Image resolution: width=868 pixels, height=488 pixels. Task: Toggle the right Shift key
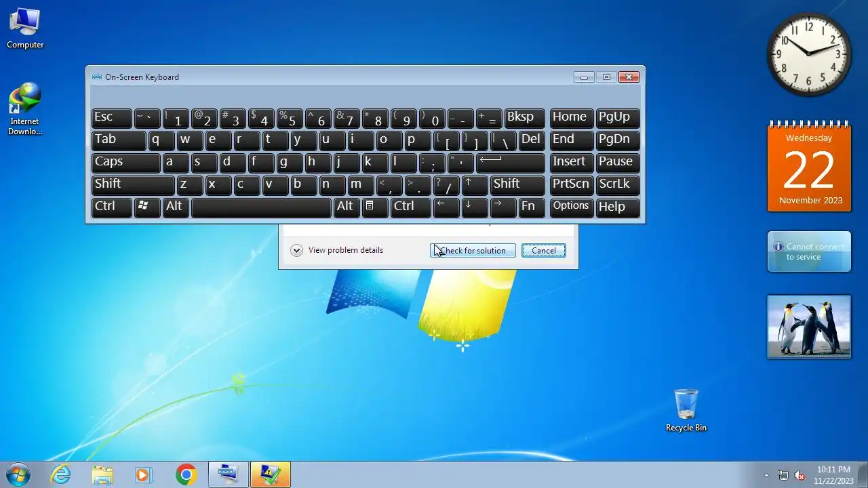point(517,184)
